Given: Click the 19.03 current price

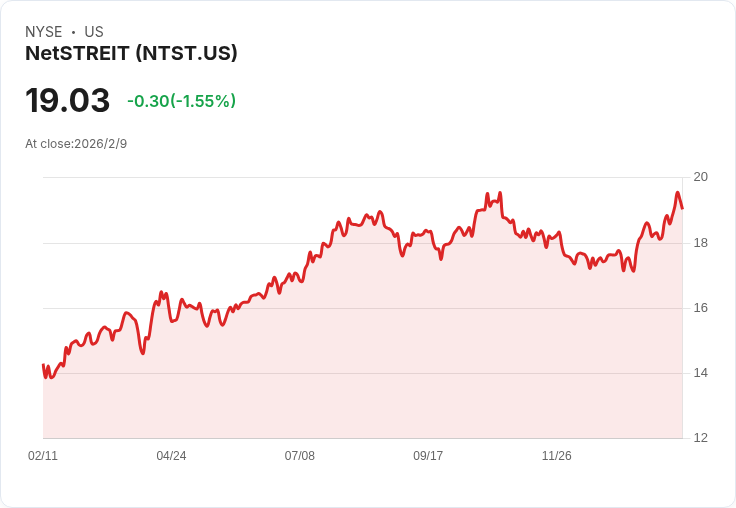Looking at the screenshot, I should coord(68,100).
